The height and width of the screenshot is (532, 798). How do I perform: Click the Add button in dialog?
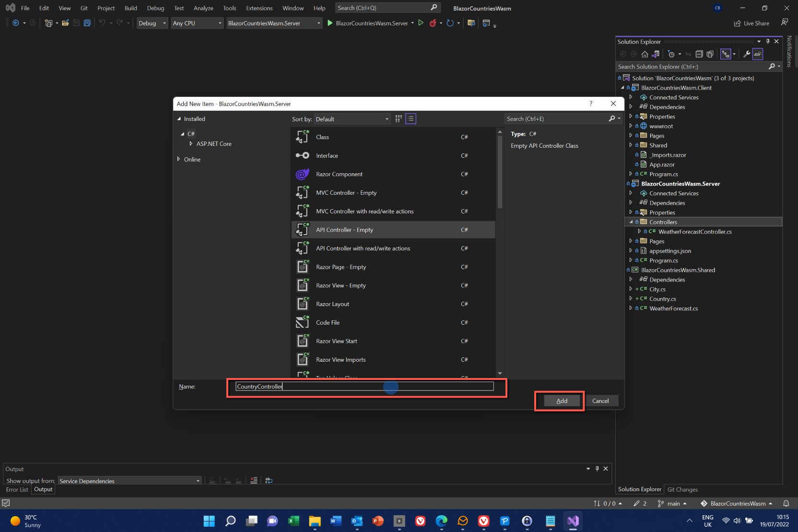pyautogui.click(x=562, y=401)
